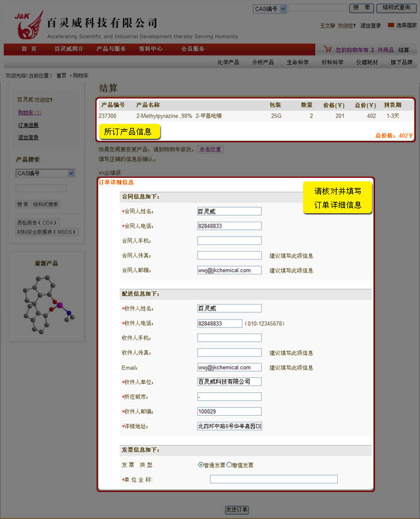This screenshot has height=519, width=420.
Task: Follow the 订单进展 link in the sidebar
Action: coord(28,125)
